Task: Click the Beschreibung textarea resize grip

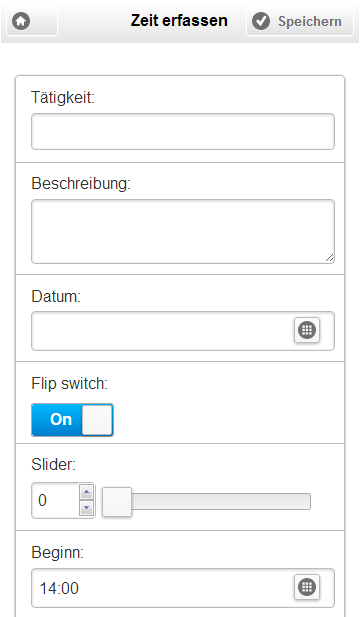Action: [330, 258]
